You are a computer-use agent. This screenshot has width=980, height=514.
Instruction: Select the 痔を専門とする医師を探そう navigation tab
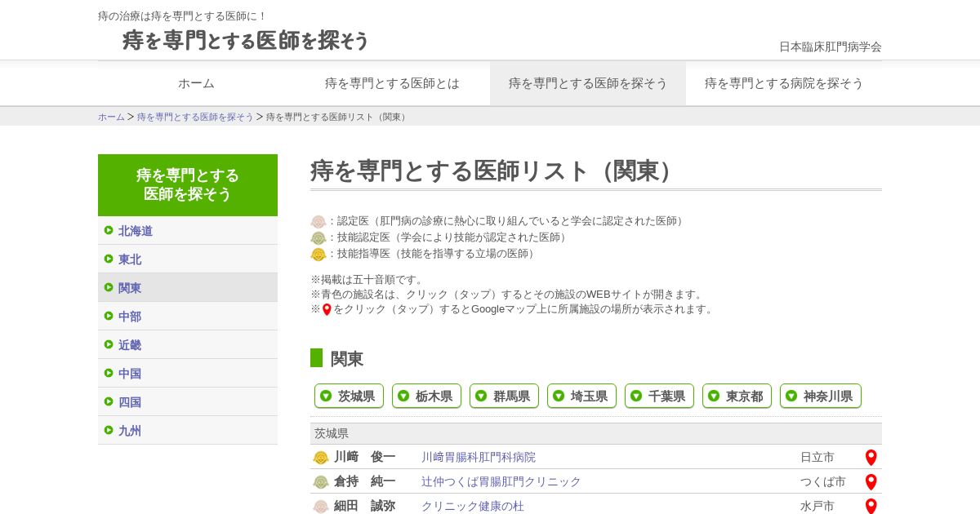coord(588,83)
